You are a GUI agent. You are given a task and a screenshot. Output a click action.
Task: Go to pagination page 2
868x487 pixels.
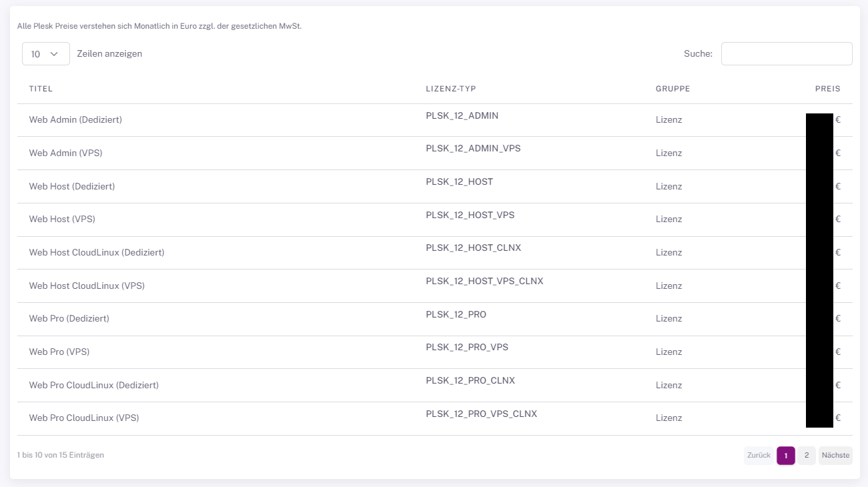pos(806,456)
